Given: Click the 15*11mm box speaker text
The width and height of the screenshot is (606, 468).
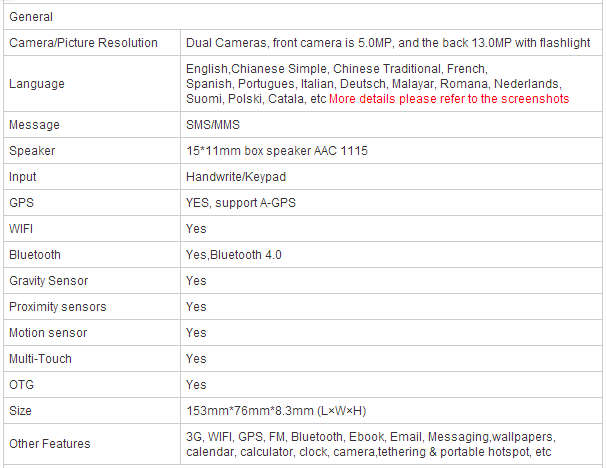Looking at the screenshot, I should (x=277, y=151).
